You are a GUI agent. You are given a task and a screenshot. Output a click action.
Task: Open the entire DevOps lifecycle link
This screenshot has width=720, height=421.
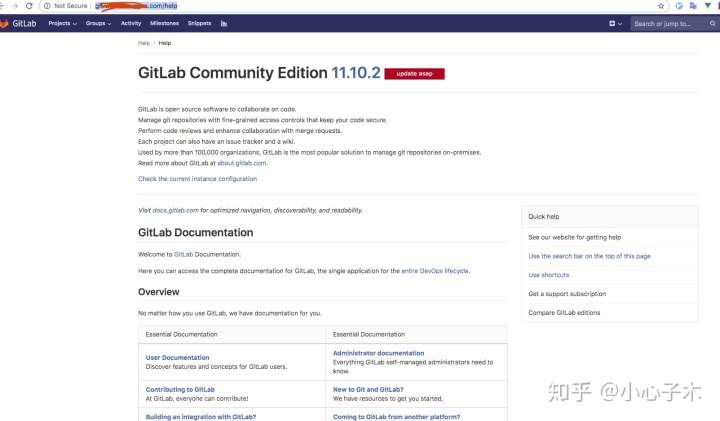coord(435,271)
